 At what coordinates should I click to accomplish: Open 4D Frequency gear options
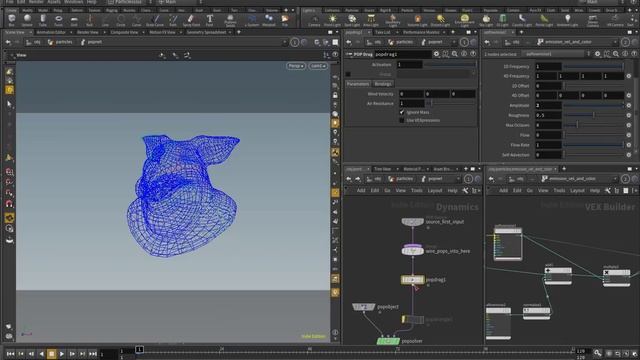(x=629, y=76)
